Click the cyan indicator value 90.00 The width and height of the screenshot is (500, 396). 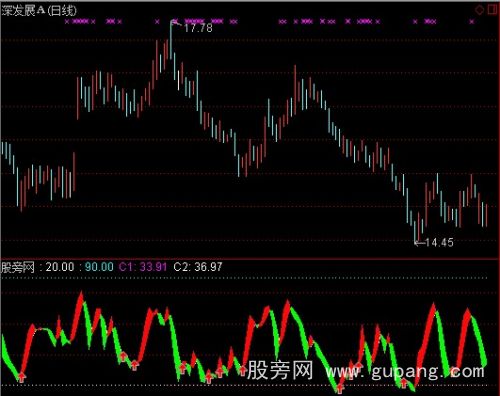click(x=99, y=267)
